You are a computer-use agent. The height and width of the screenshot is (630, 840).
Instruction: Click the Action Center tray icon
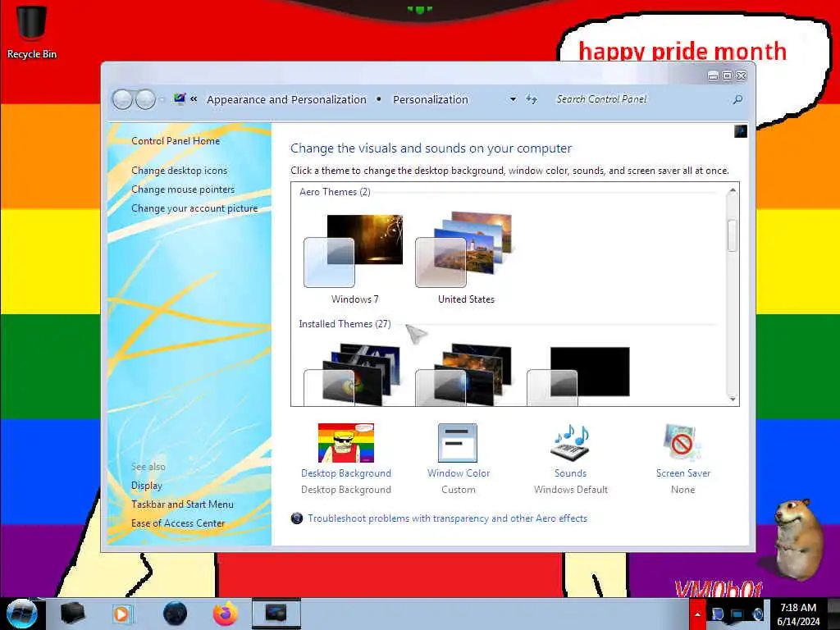(717, 614)
